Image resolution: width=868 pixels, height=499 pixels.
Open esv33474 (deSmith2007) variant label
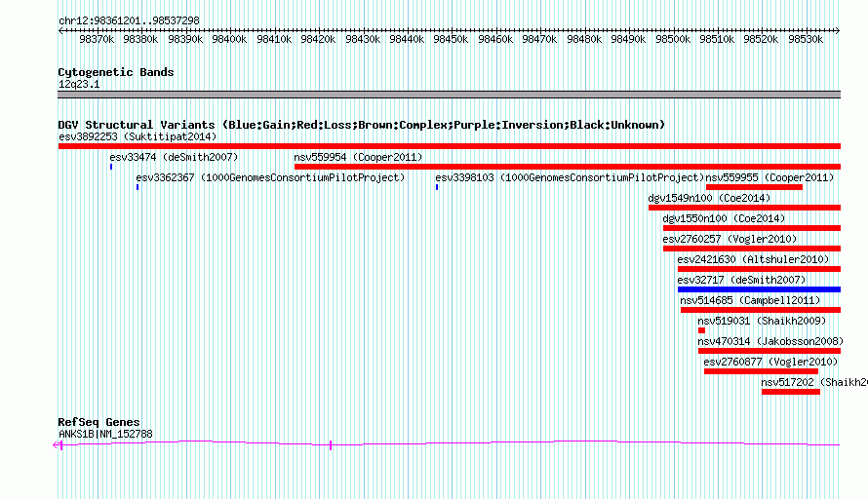tap(174, 157)
